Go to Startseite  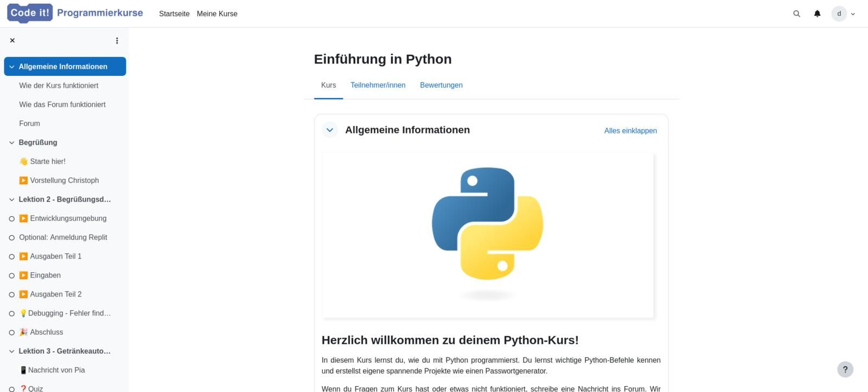[x=174, y=14]
